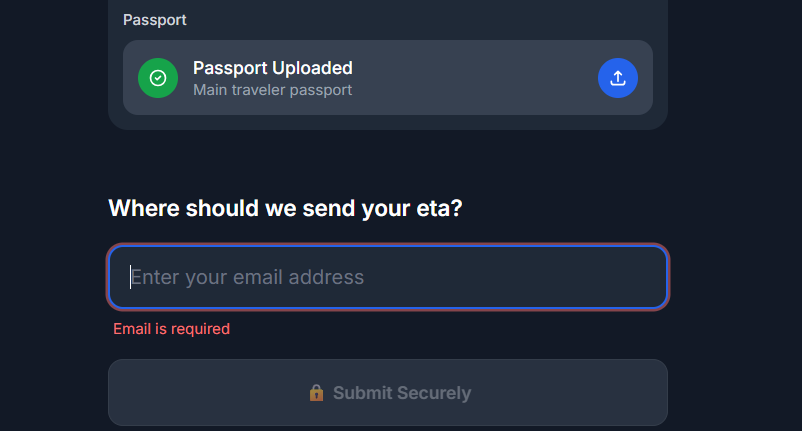Viewport: 802px width, 431px height.
Task: Click the word 'traveler' in the passport subtitle
Action: coord(266,90)
